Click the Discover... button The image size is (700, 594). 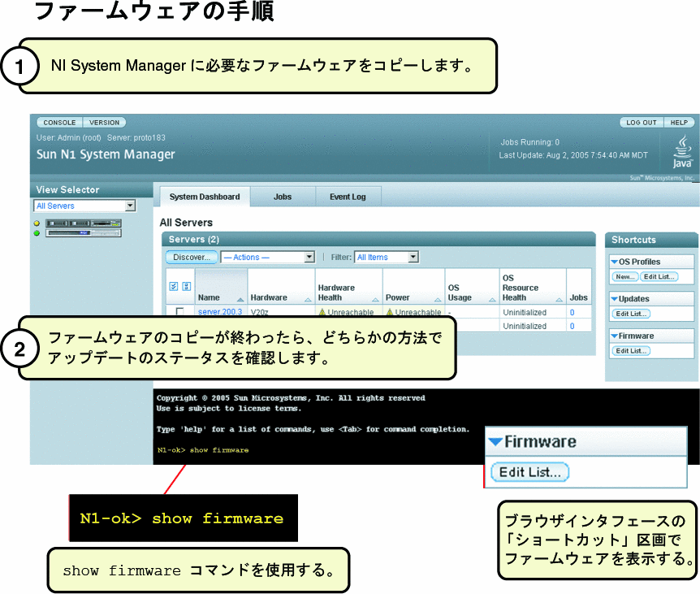point(192,258)
